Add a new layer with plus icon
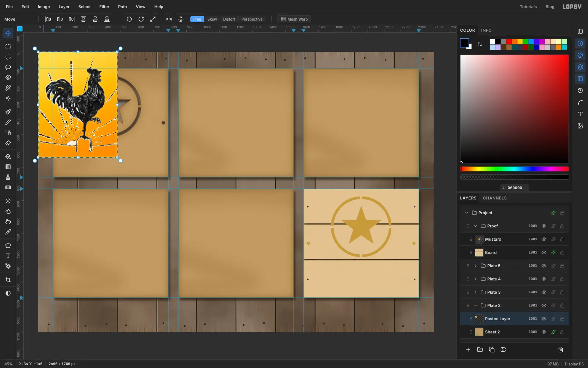588x368 pixels. [x=468, y=350]
